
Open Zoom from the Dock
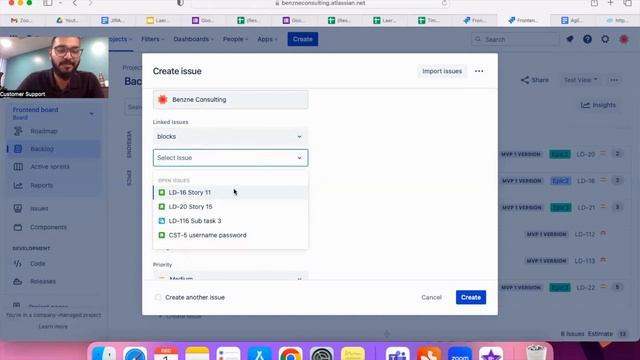pyautogui.click(x=460, y=354)
